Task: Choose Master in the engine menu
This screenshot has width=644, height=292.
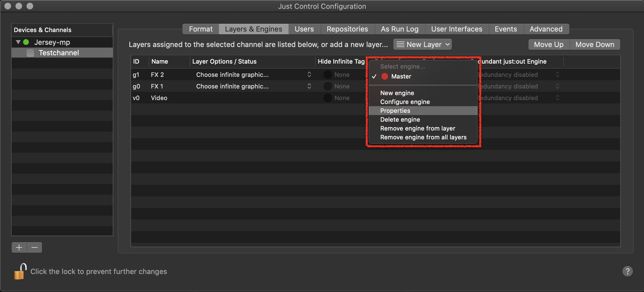Action: click(x=423, y=76)
